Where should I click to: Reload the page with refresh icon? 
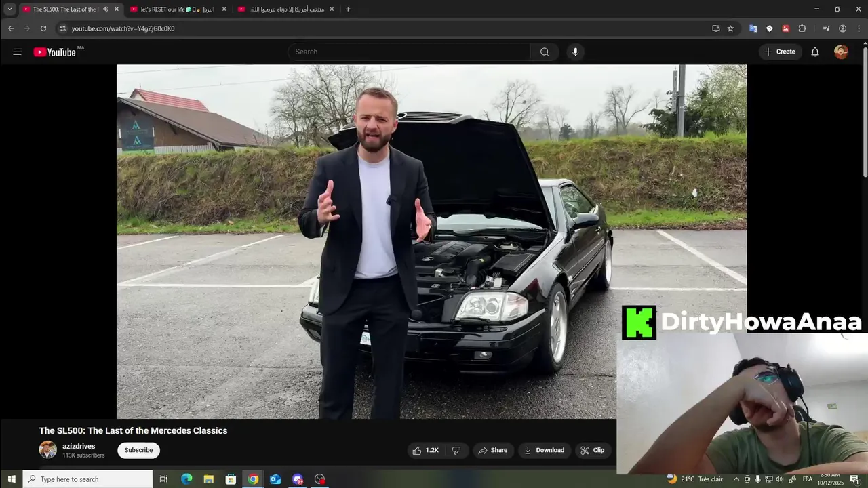point(43,28)
